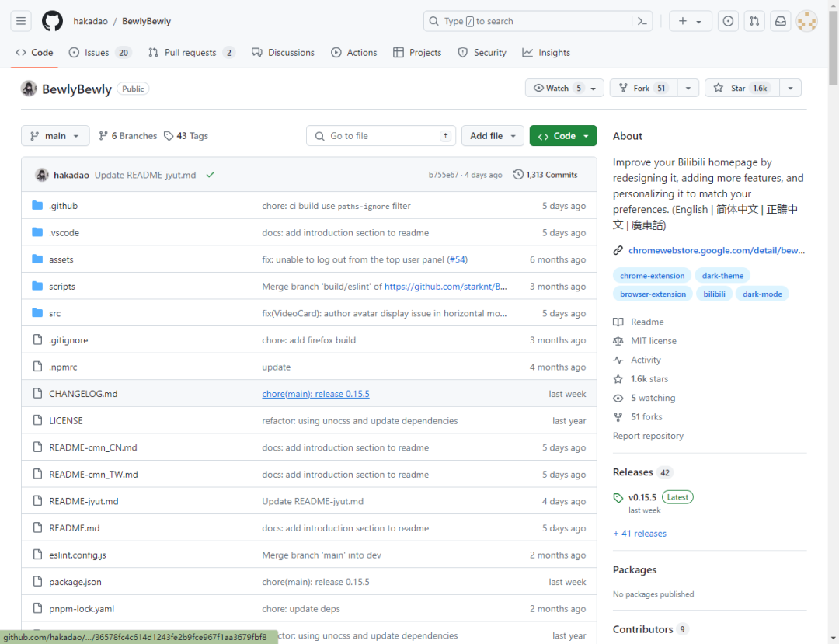
Task: Click the star icon beside 1.6k stars
Action: tap(618, 378)
